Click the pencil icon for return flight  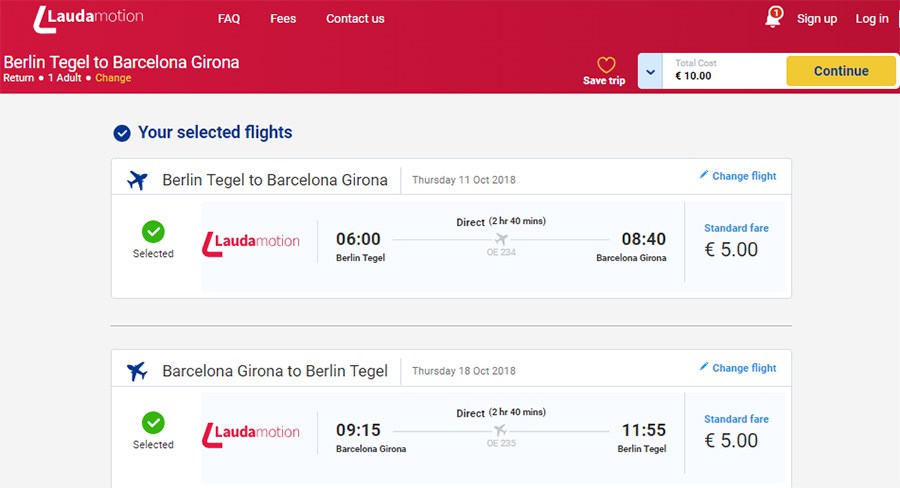pyautogui.click(x=704, y=367)
